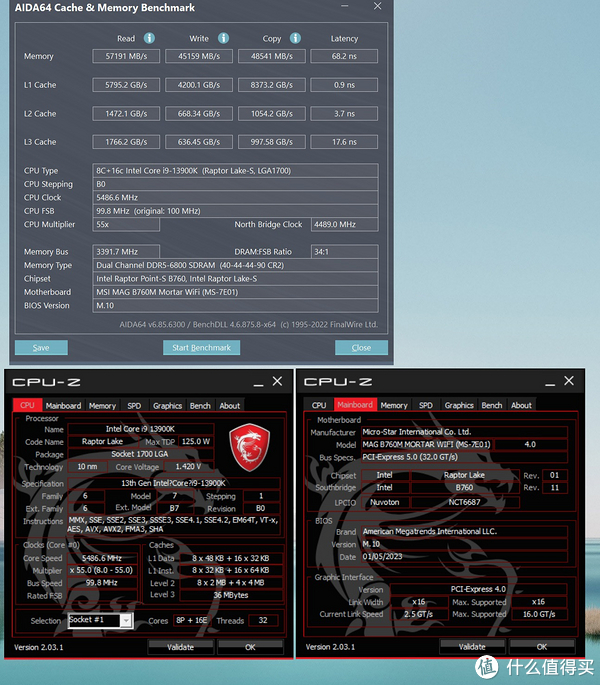Click Level 3 cache value 36 MBytes
The image size is (600, 685).
[231, 595]
